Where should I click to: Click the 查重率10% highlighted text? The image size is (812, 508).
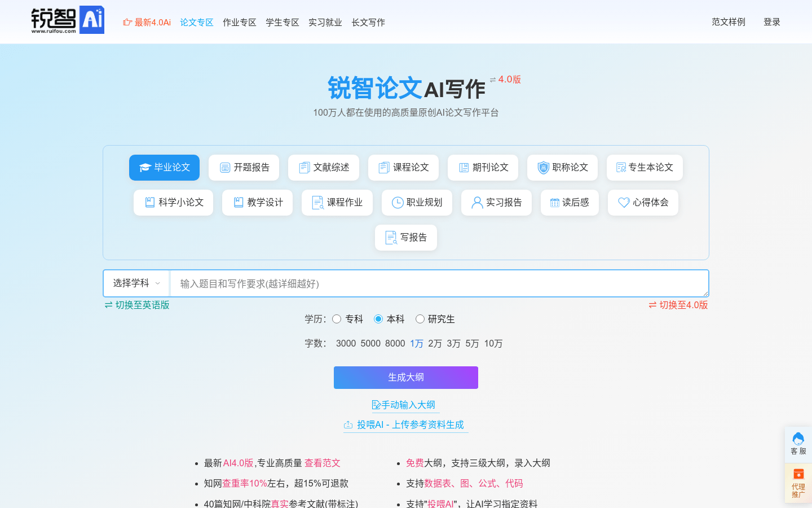tap(245, 483)
